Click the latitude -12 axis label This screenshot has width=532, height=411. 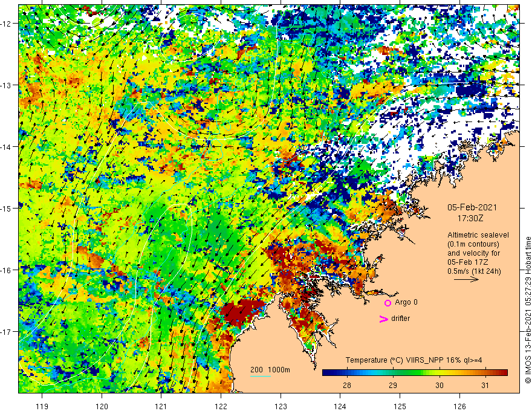pyautogui.click(x=7, y=24)
